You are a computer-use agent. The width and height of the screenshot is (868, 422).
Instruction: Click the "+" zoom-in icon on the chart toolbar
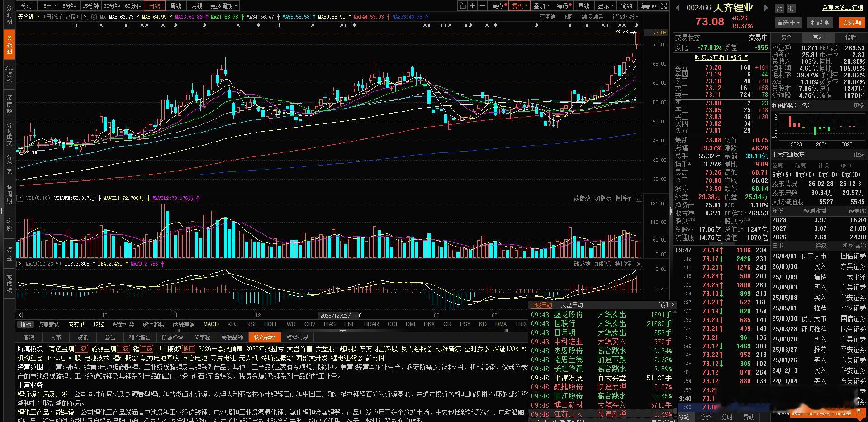click(472, 6)
